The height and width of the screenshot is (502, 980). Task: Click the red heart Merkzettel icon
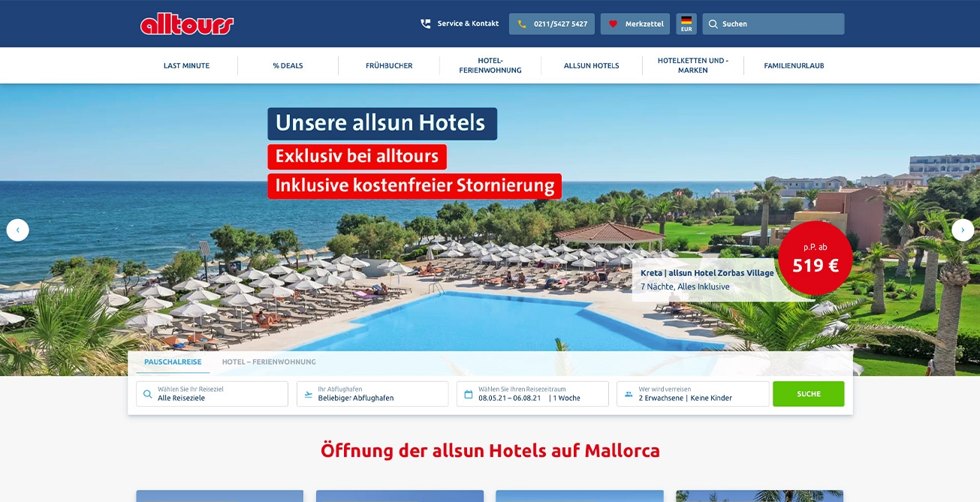(613, 24)
